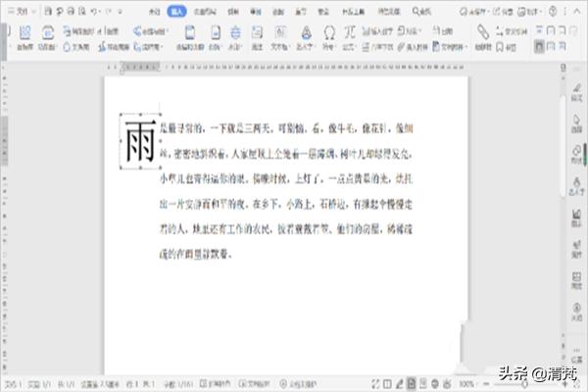Open the chart-icon pane in right sidebar

tap(576, 218)
